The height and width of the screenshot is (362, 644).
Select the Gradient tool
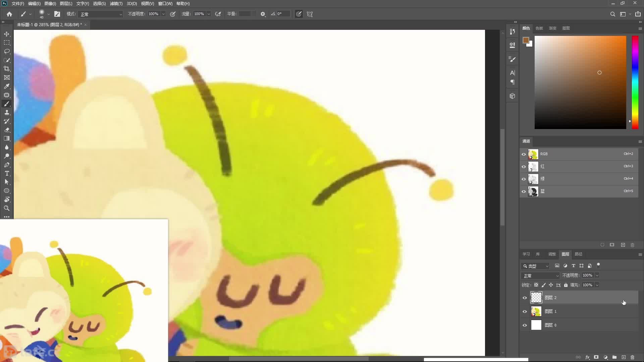tap(7, 138)
